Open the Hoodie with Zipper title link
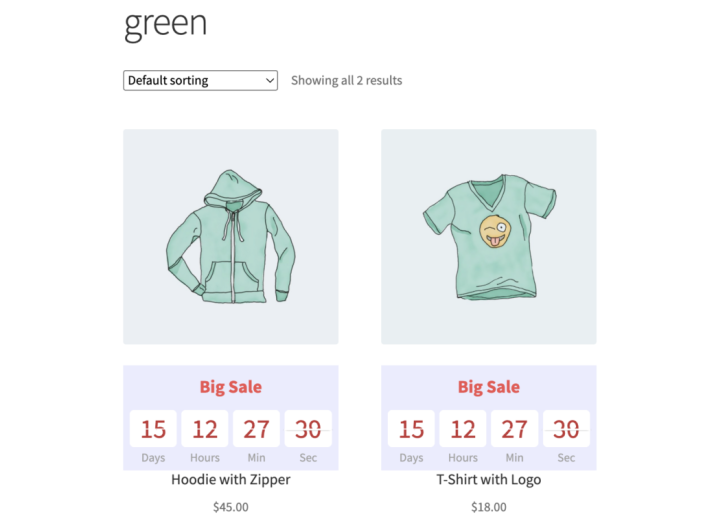 click(x=230, y=479)
